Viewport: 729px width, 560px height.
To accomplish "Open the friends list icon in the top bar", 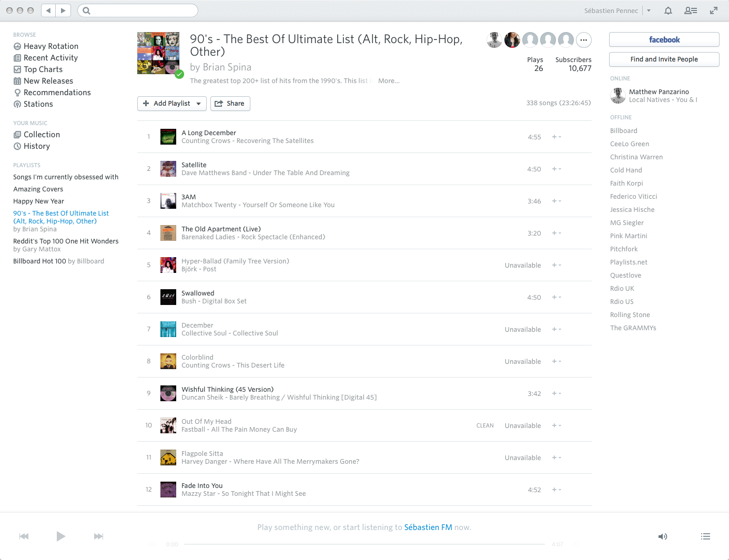I will pos(691,11).
